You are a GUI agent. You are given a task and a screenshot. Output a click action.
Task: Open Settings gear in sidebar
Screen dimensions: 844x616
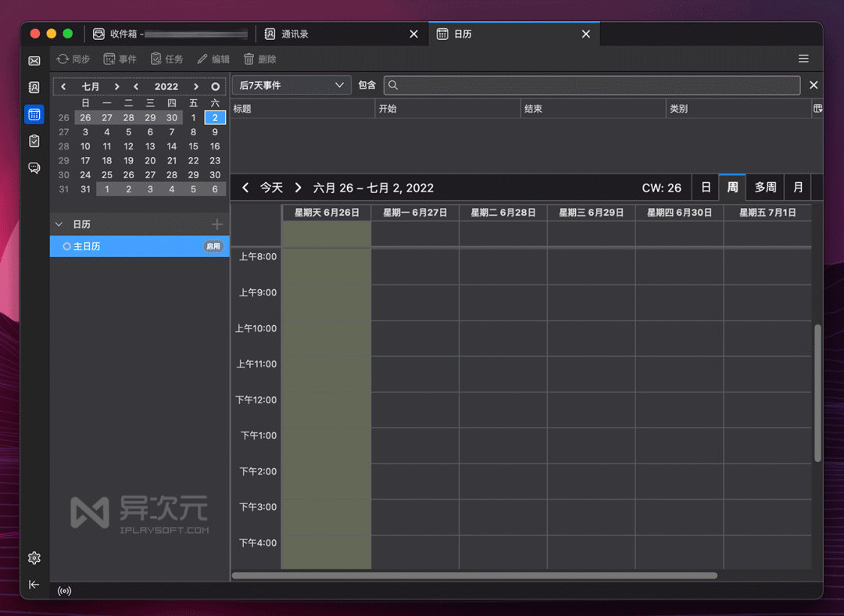coord(34,558)
